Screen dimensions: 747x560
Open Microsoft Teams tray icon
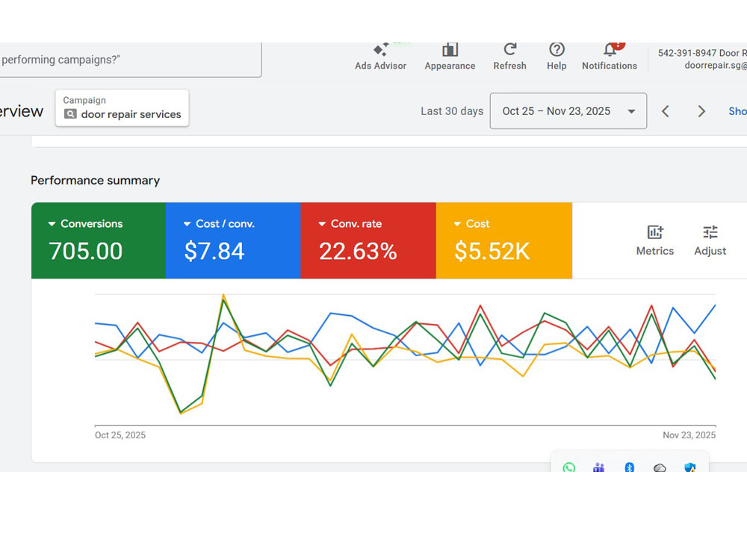[x=599, y=467]
